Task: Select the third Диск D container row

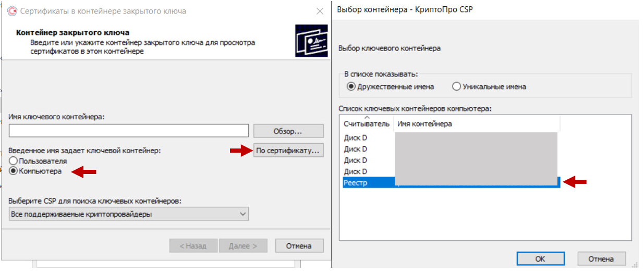Action: (x=449, y=160)
